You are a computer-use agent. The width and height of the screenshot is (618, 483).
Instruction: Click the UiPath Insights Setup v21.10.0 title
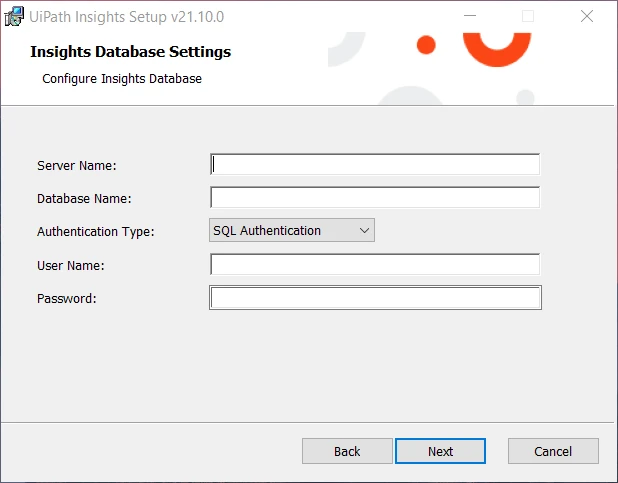tap(127, 17)
